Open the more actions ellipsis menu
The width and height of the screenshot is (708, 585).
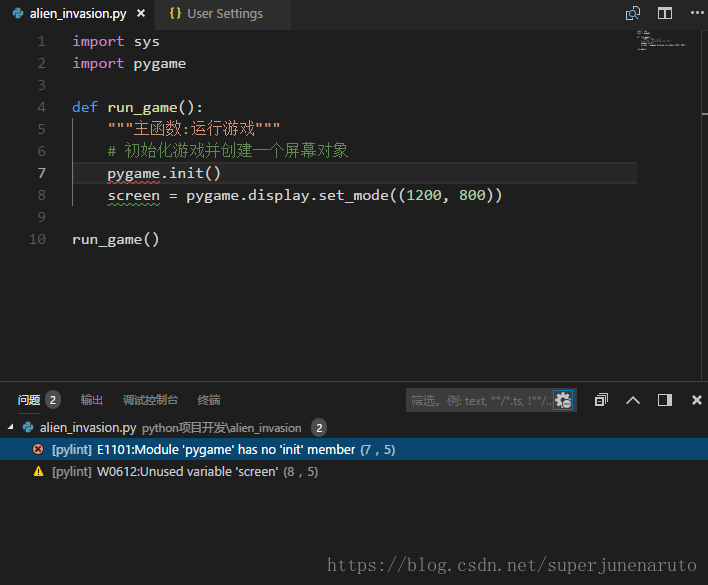tap(697, 13)
